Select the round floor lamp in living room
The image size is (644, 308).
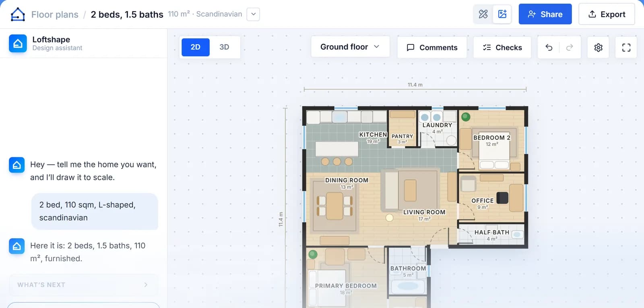[x=389, y=218]
